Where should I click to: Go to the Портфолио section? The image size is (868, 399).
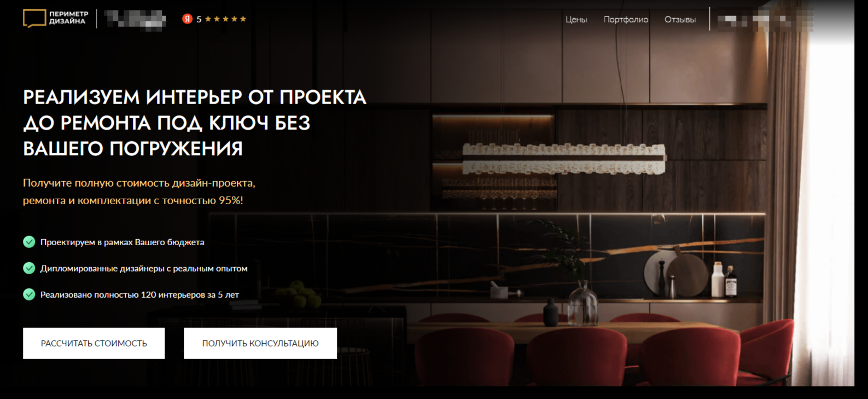(626, 20)
